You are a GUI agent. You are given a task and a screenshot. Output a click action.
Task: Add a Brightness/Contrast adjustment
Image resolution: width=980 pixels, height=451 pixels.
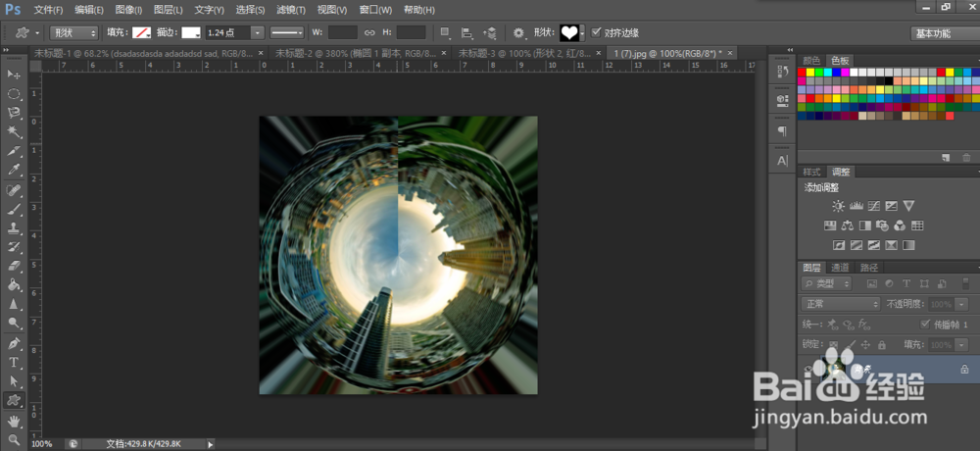(838, 206)
